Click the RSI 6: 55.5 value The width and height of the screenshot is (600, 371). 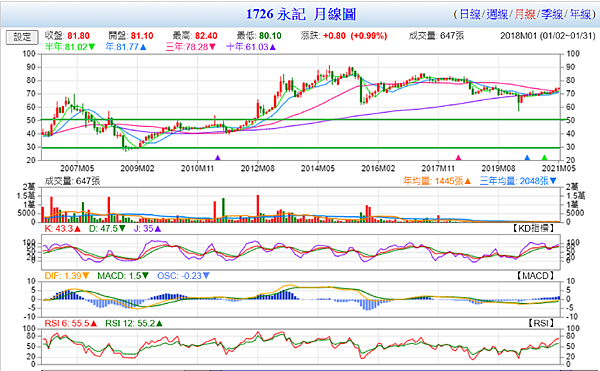tap(71, 324)
